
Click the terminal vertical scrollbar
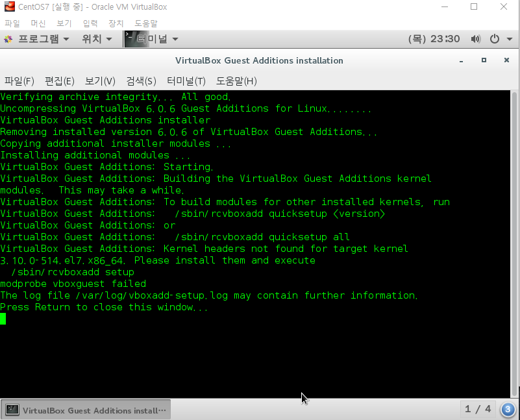click(x=514, y=243)
